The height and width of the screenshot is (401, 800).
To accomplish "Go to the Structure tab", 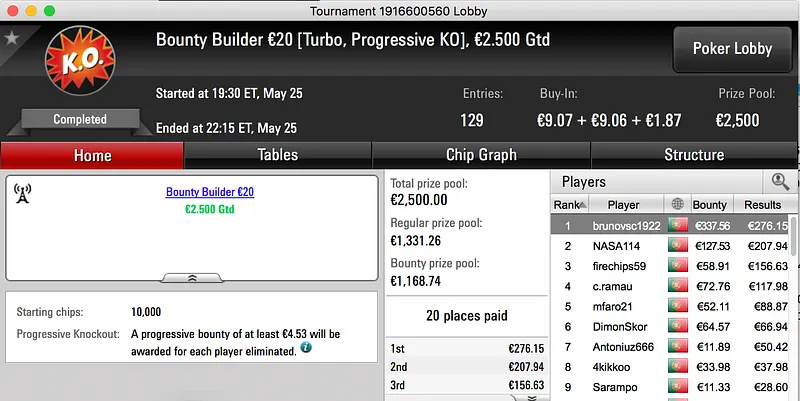I will tap(694, 155).
